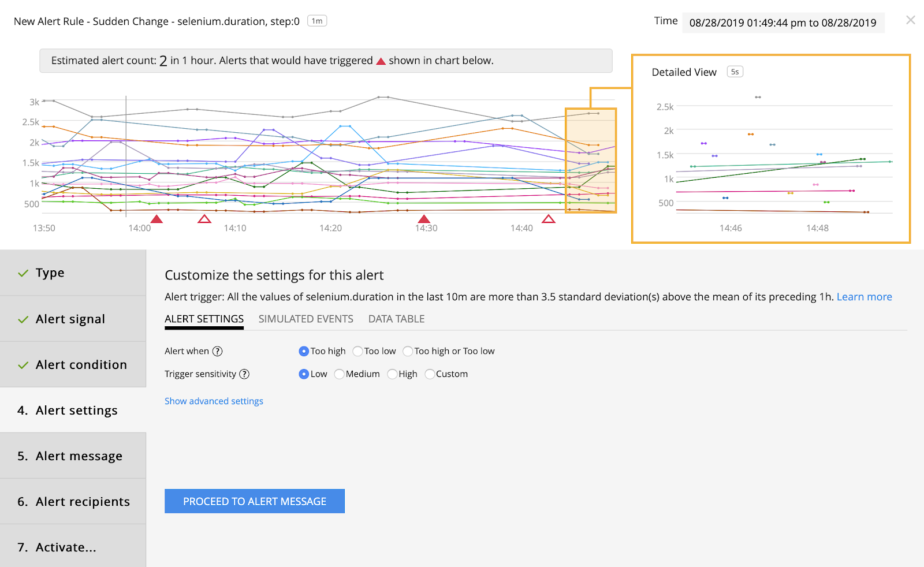Close the New Alert Rule dialog
Image resolution: width=924 pixels, height=567 pixels.
911,20
